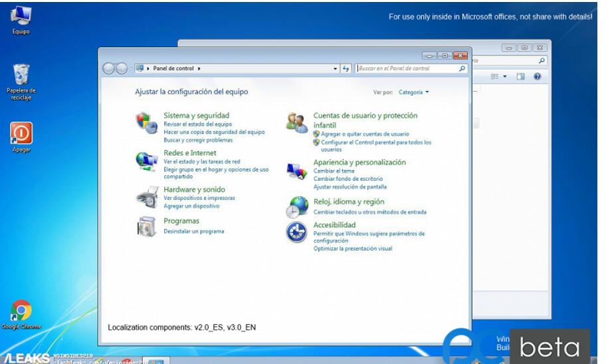
Task: Open Revisar el estado del equipo
Action: point(197,124)
